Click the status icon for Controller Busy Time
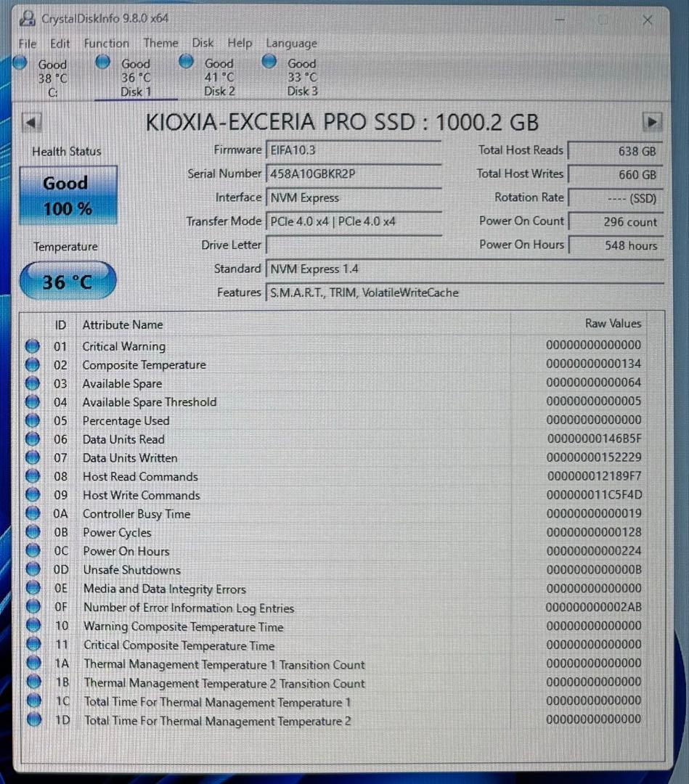Screen dimensions: 689x784 point(33,513)
